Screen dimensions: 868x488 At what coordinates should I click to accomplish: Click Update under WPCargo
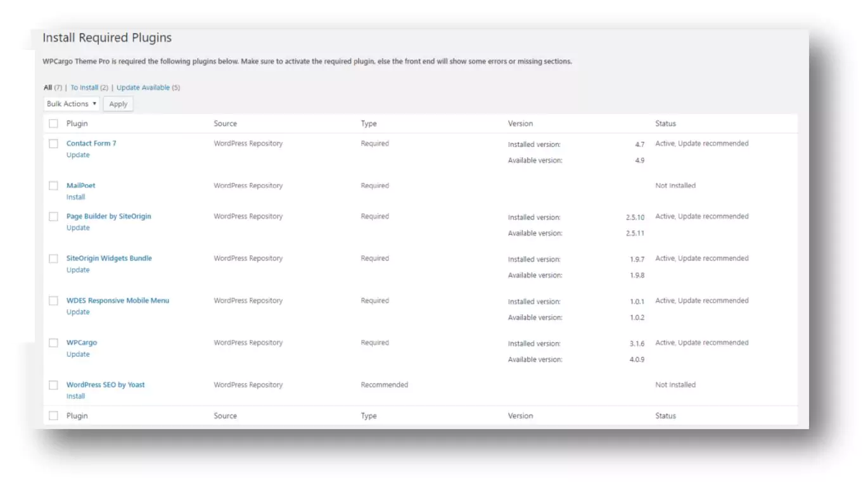[78, 354]
